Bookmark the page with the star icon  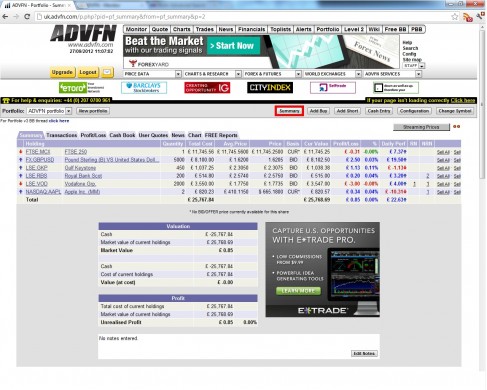click(x=454, y=17)
